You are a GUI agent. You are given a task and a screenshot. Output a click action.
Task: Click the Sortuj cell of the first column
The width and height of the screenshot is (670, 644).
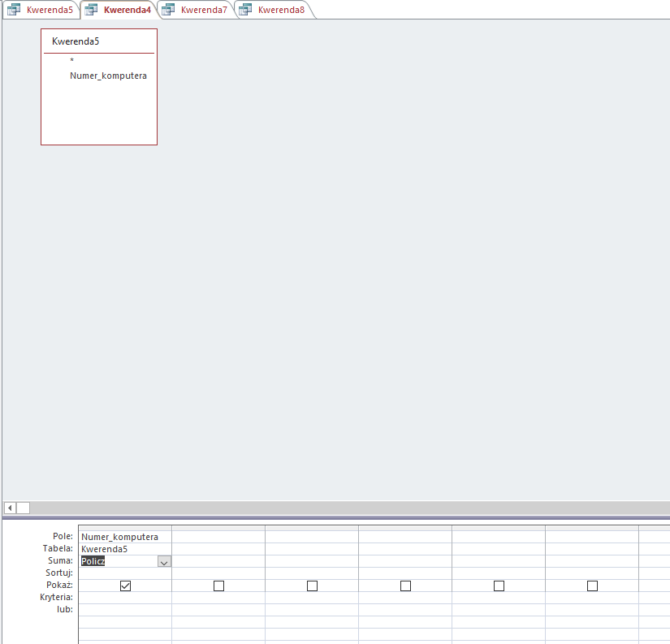[125, 573]
